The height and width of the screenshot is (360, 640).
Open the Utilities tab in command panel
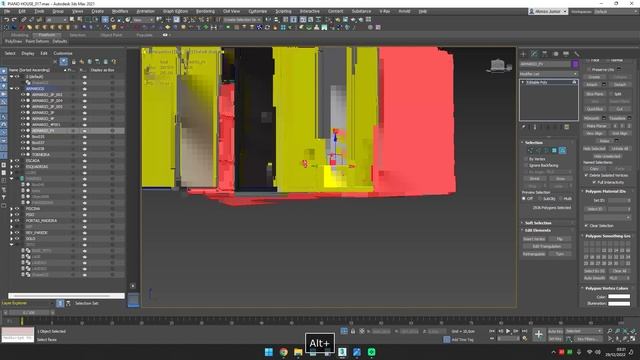(x=576, y=54)
